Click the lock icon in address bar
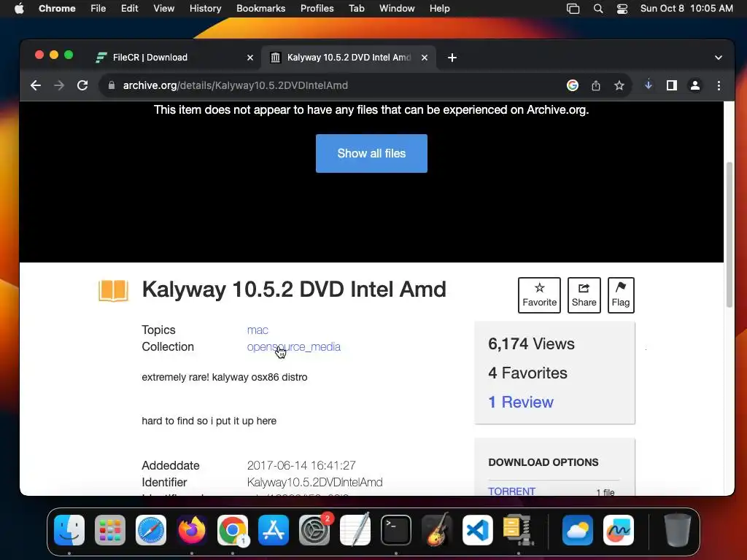 pyautogui.click(x=112, y=86)
